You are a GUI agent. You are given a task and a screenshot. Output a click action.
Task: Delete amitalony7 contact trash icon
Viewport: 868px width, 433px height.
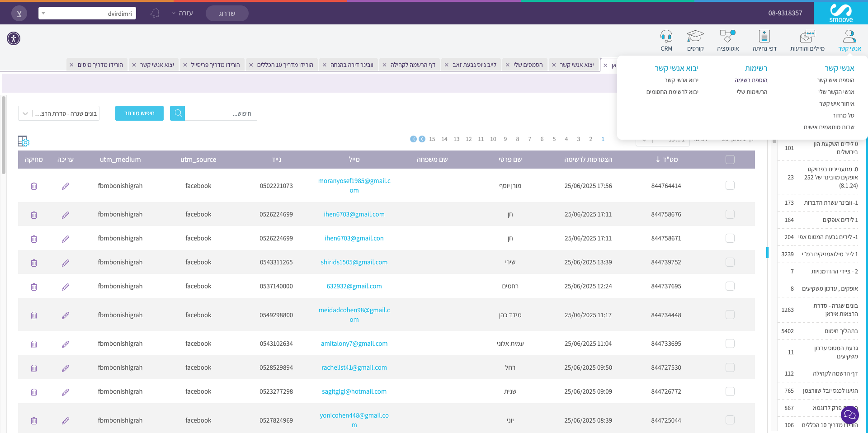tap(34, 344)
